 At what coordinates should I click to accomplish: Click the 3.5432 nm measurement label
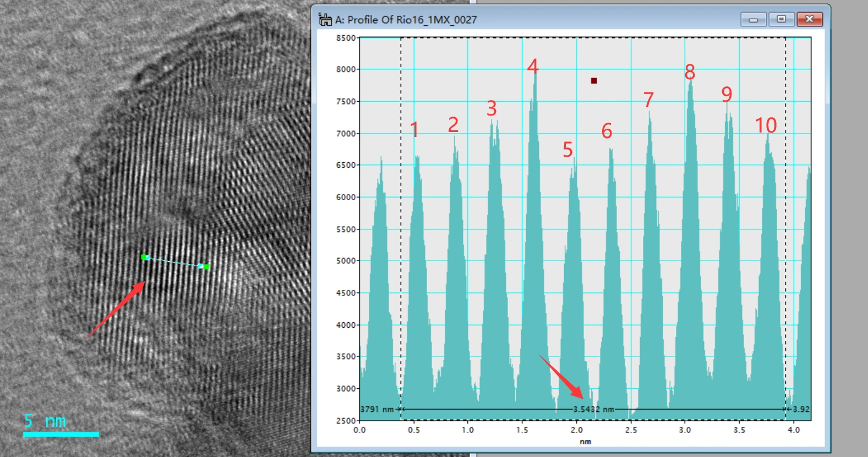593,409
